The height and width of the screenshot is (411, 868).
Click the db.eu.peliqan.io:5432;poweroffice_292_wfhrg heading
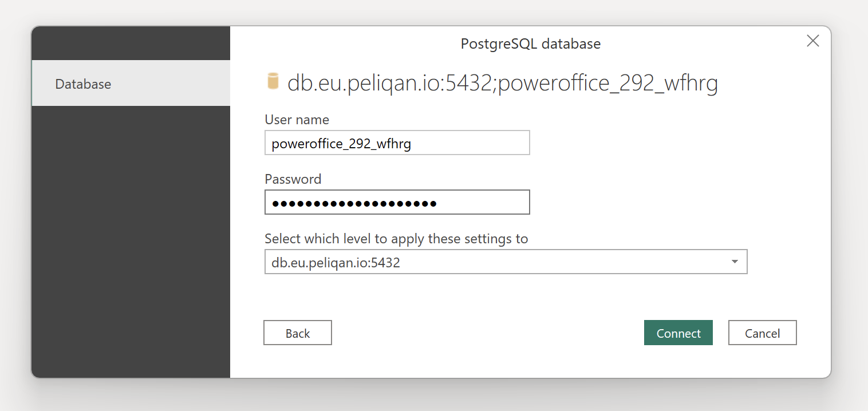[x=502, y=83]
